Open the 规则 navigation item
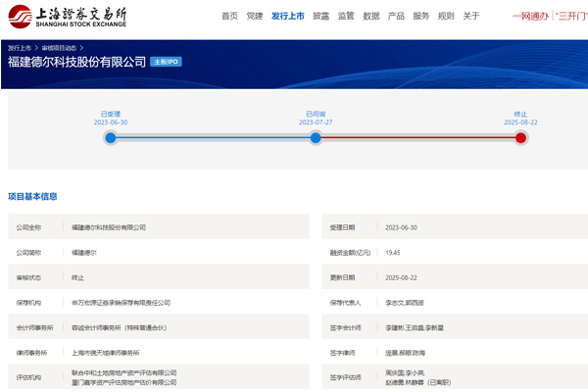This screenshot has width=588, height=392. point(446,17)
